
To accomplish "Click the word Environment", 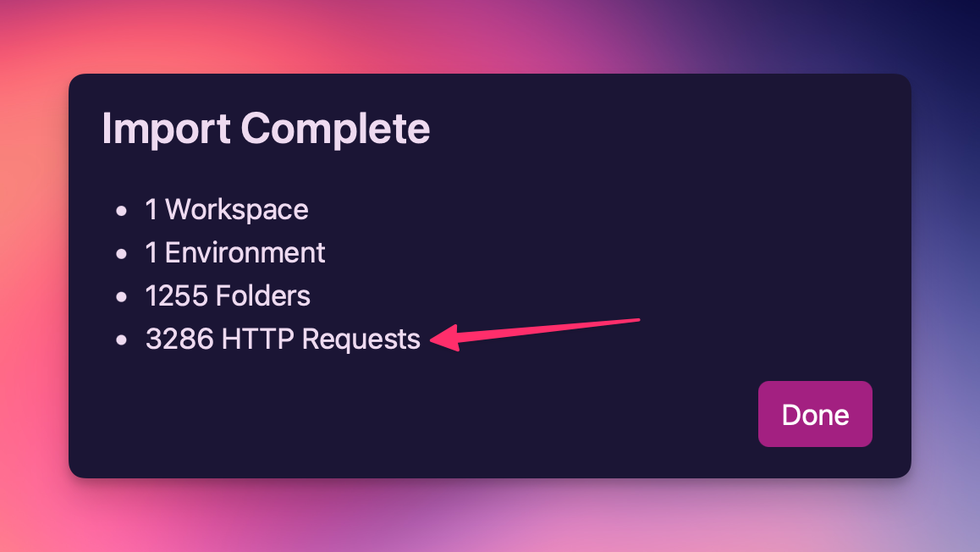I will coord(245,252).
